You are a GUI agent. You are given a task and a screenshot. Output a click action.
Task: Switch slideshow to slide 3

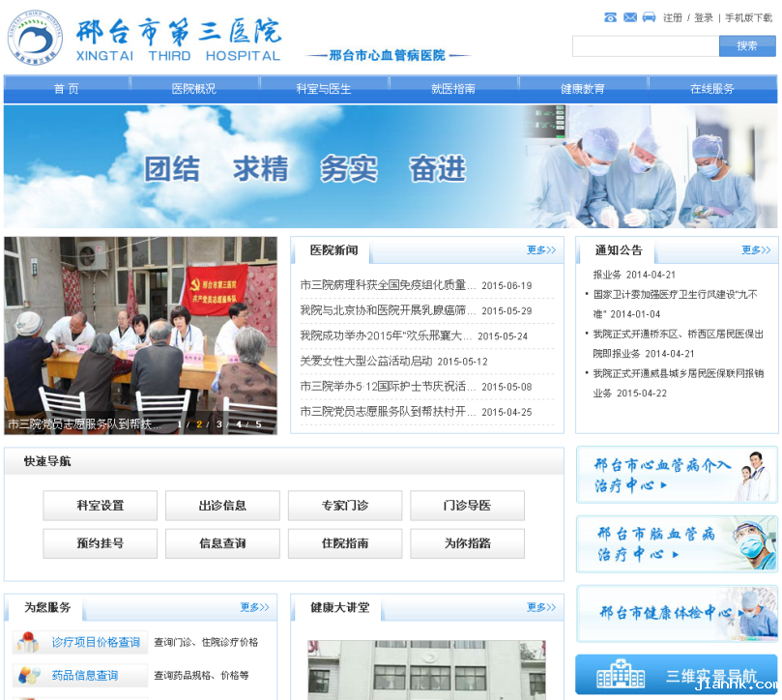coord(218,424)
